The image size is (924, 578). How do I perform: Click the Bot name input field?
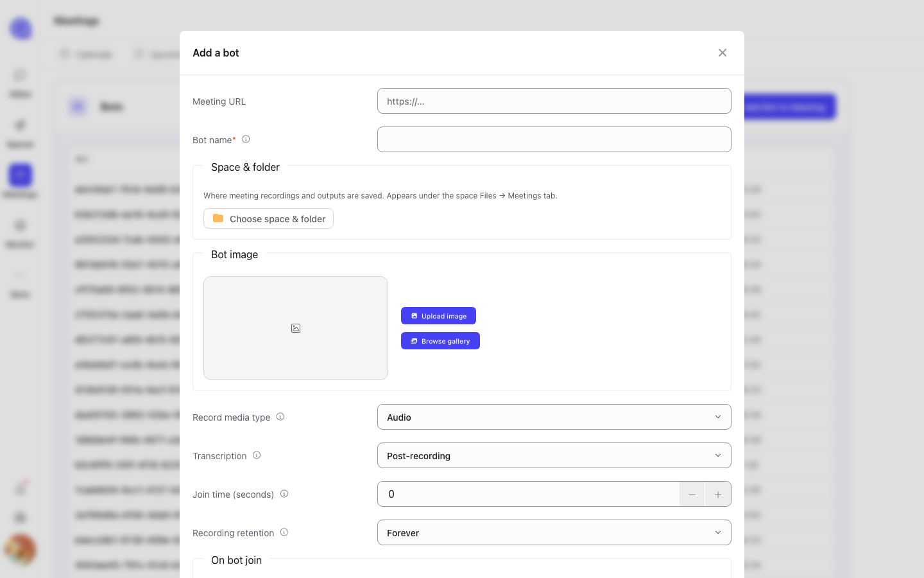point(554,139)
